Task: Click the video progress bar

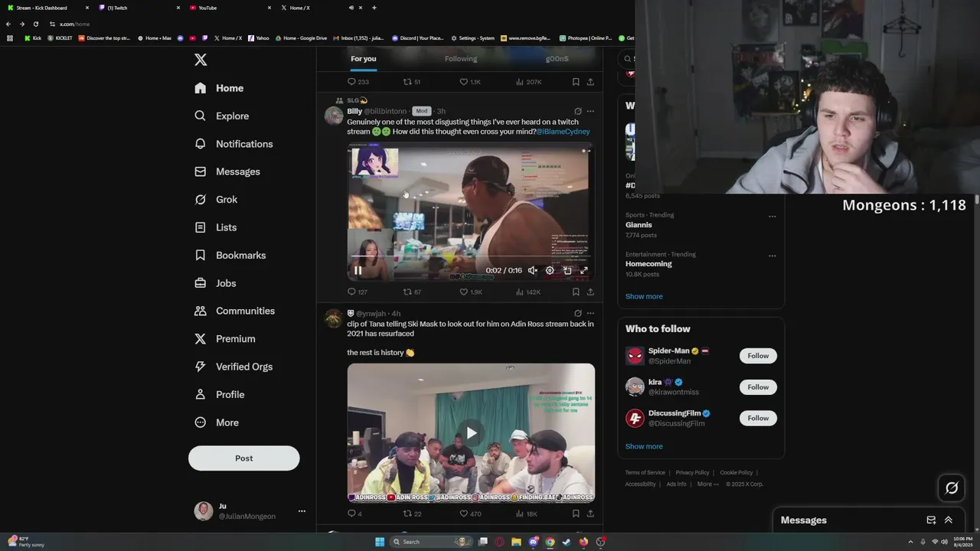Action: coord(471,256)
